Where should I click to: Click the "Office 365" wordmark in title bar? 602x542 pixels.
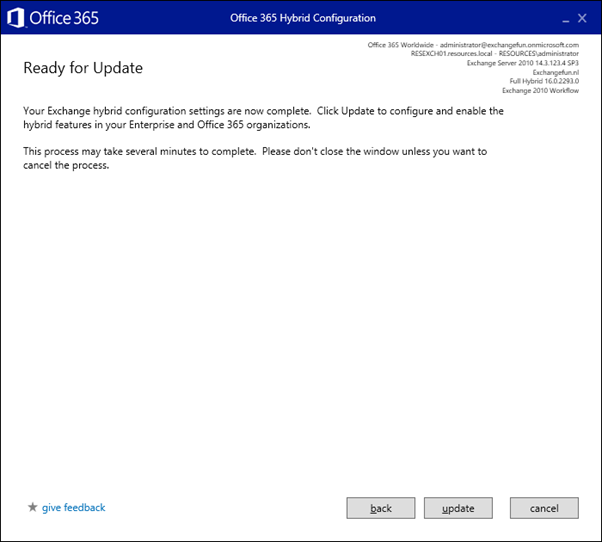62,18
